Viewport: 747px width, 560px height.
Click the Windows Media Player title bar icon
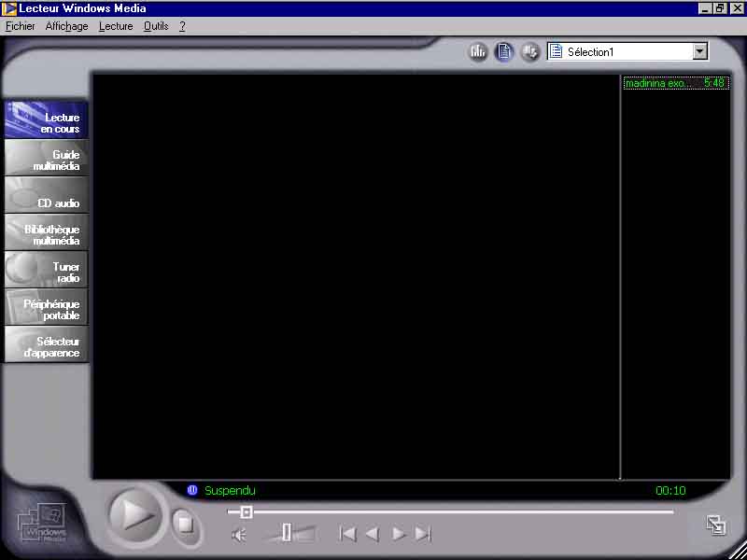[x=8, y=8]
